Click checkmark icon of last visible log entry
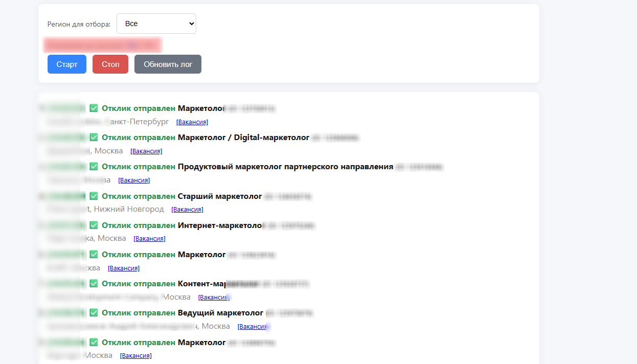The height and width of the screenshot is (364, 637). coord(94,342)
